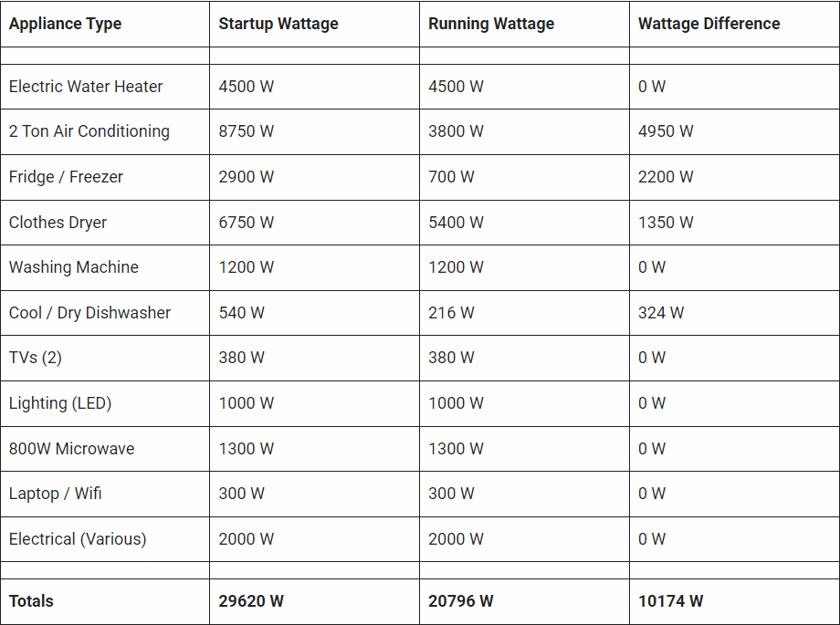Select the 800W Microwave cell
Screen dimensions: 840x625
[71, 449]
